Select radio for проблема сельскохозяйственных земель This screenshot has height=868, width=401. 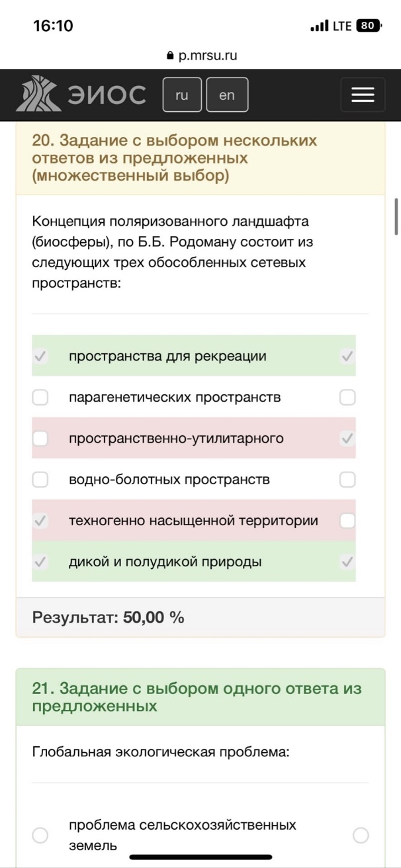tap(40, 836)
